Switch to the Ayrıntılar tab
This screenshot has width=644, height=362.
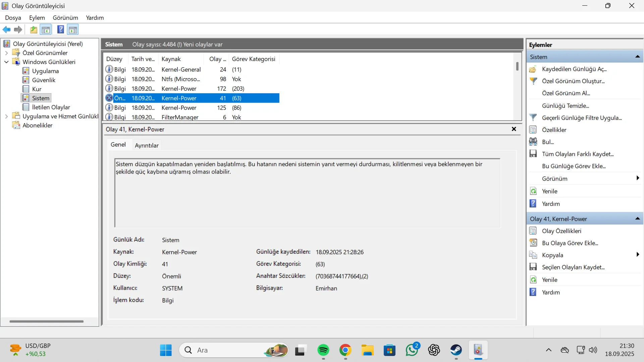tap(147, 145)
